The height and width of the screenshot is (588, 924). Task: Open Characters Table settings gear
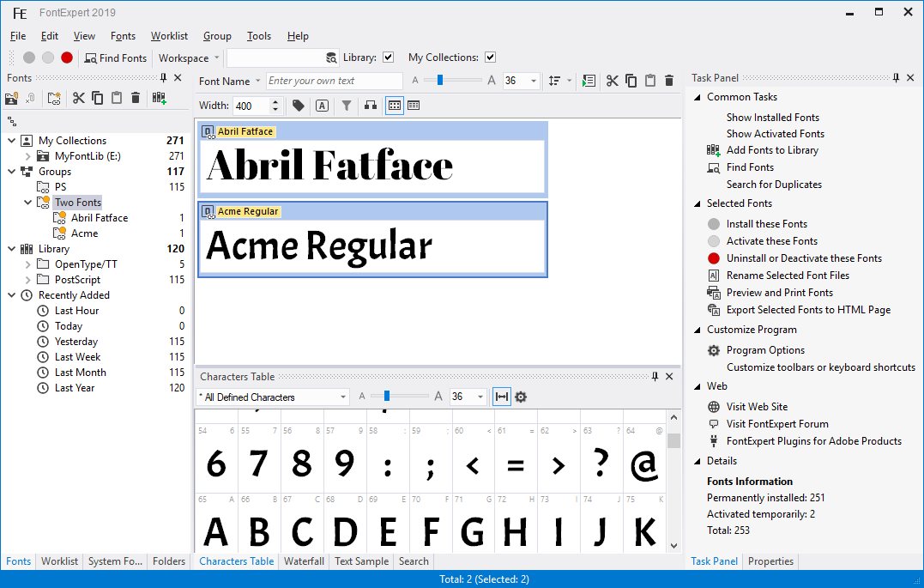(x=520, y=397)
